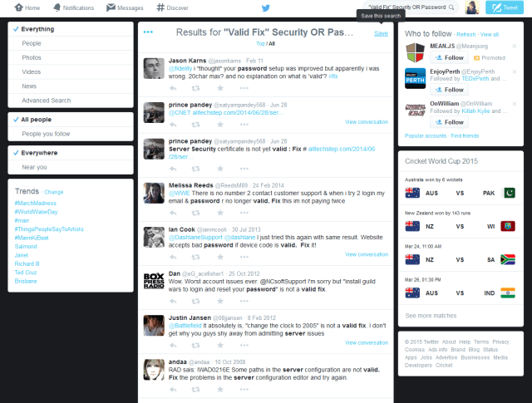The height and width of the screenshot is (403, 532).
Task: Open Notifications in the top bar
Action: click(x=74, y=7)
